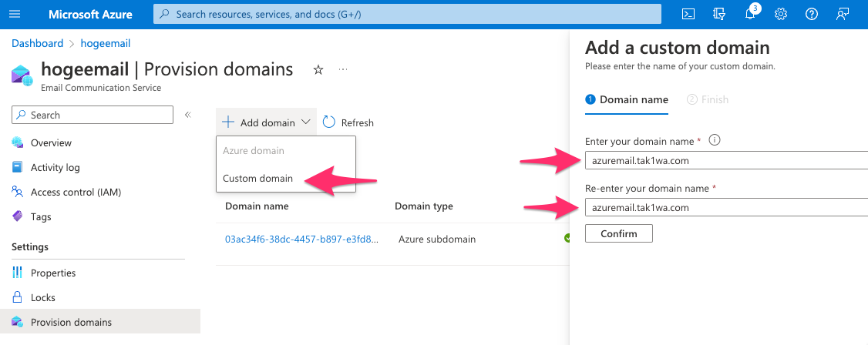Screen dimensions: 868x345
Task: Click the Add a custom domain heading
Action: point(678,48)
